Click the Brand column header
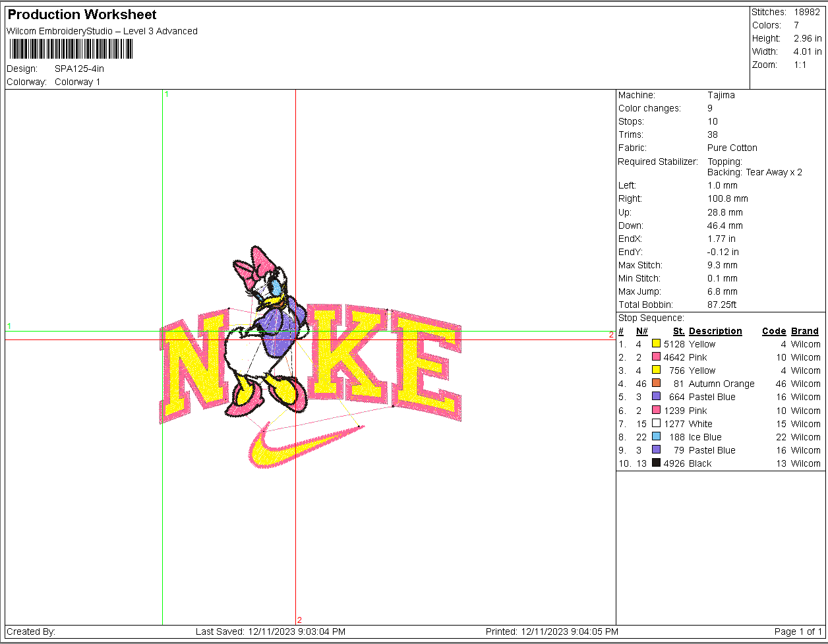The width and height of the screenshot is (828, 644). 805,331
